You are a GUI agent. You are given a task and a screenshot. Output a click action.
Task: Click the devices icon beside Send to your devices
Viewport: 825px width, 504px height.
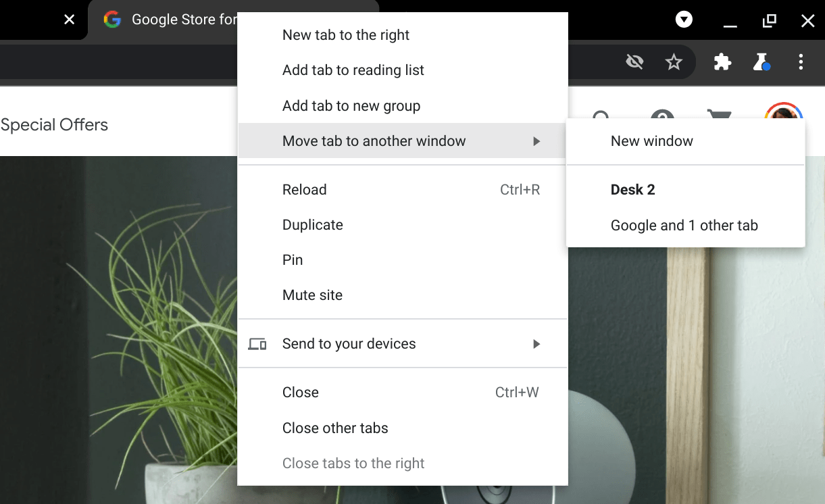[257, 345]
